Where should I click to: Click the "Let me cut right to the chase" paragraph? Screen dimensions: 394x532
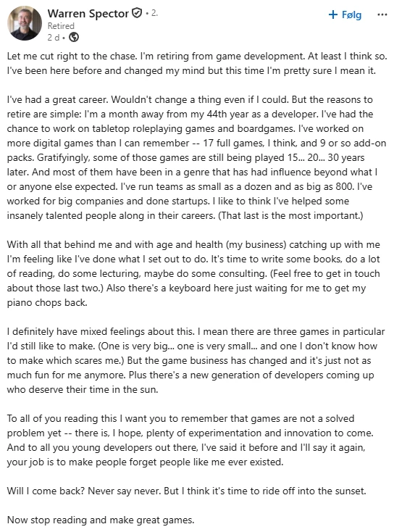click(x=197, y=63)
